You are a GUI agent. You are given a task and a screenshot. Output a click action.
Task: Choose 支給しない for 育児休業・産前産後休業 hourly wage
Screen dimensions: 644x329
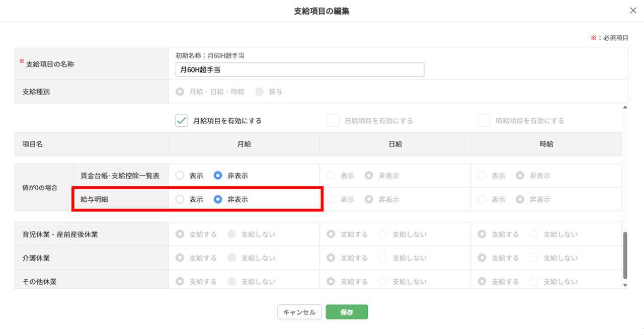(534, 234)
